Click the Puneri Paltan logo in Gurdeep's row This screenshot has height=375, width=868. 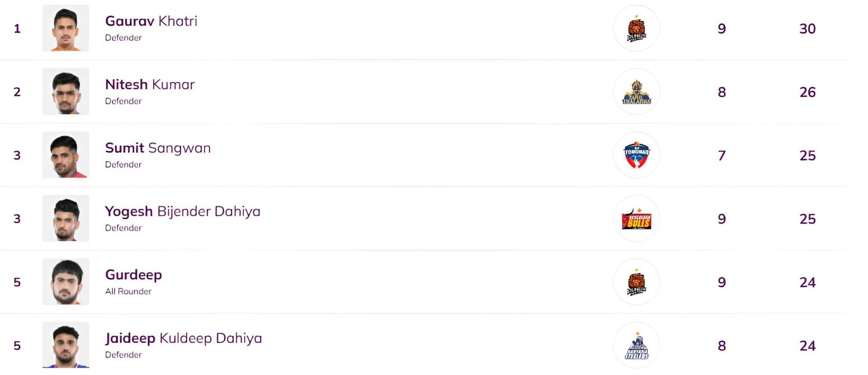tap(636, 282)
